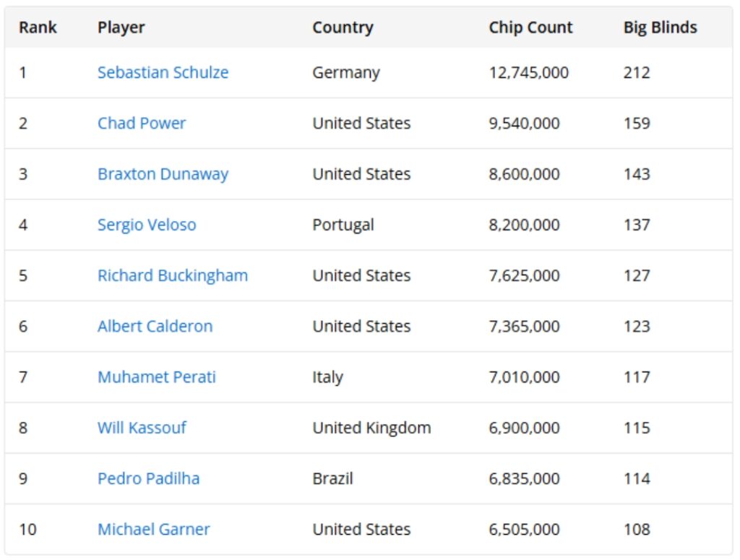Click the Player column header
Viewport: 740px width, 560px height.
pos(121,27)
